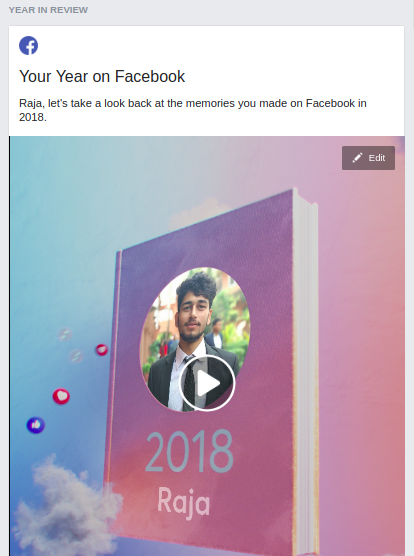Play the Year in Review video
The height and width of the screenshot is (556, 414).
click(x=207, y=383)
